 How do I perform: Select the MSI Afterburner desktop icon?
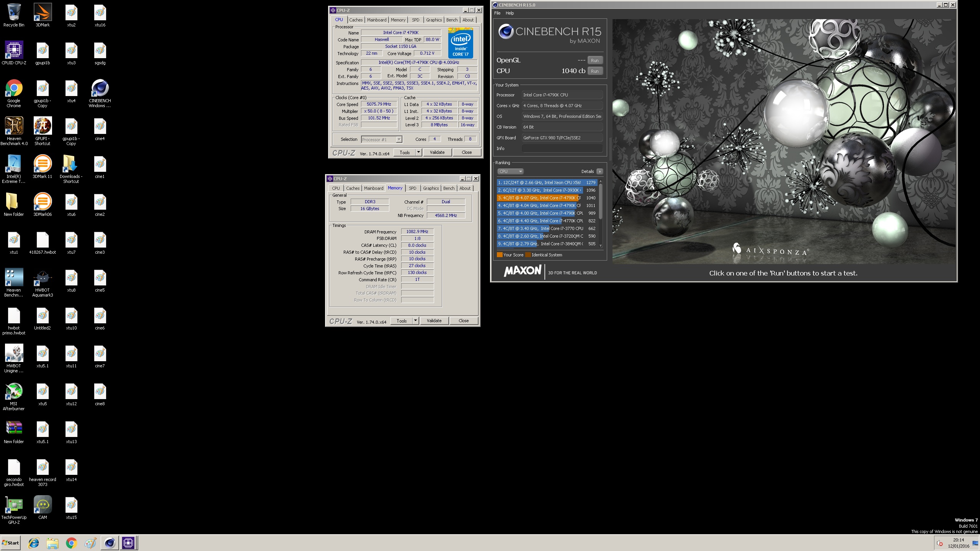coord(14,396)
